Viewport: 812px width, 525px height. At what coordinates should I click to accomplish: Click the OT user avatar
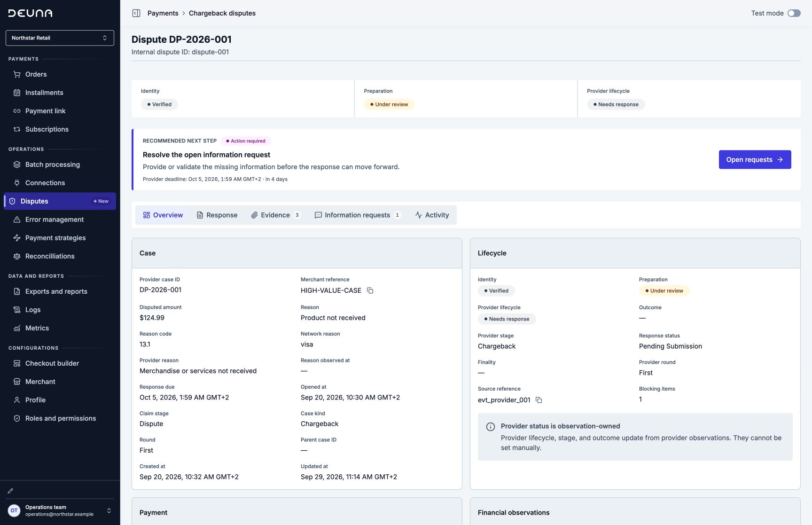tap(14, 510)
